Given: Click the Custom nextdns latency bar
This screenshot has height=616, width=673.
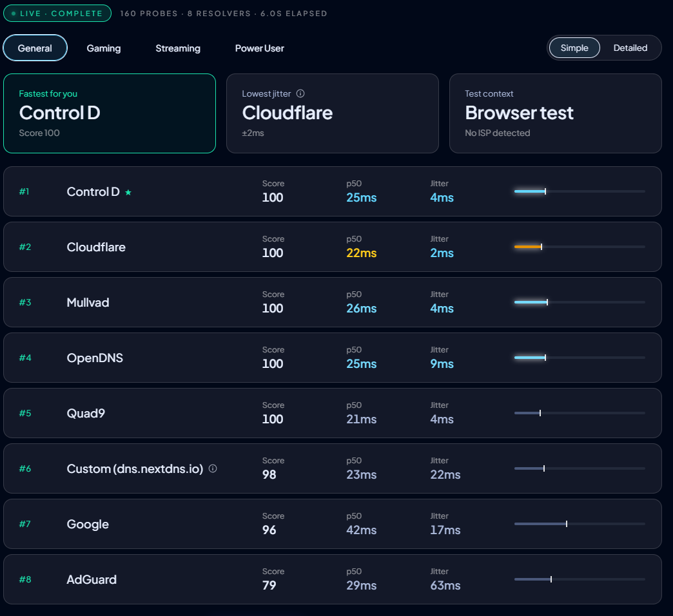Looking at the screenshot, I should tap(580, 468).
